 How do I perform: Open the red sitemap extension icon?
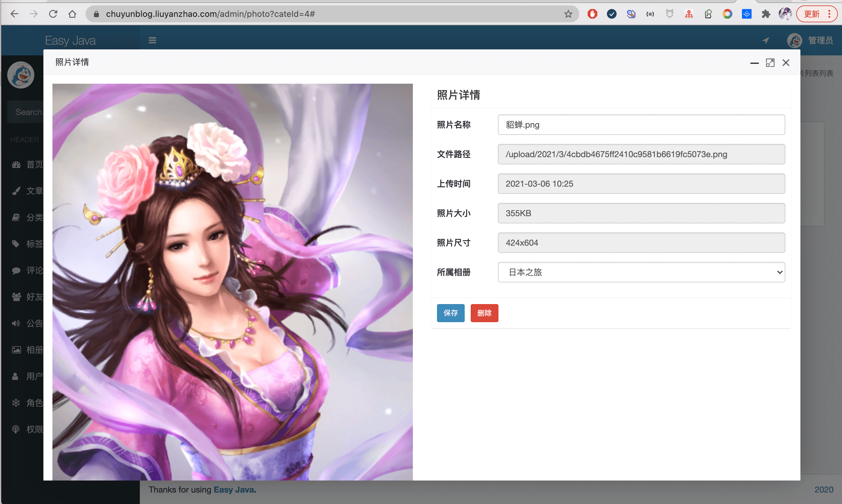click(689, 14)
